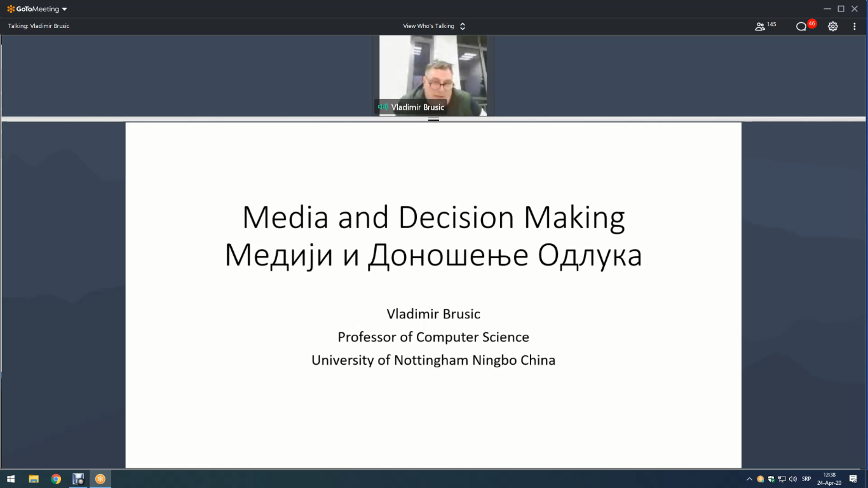Open the three-dot more options menu
The image size is (868, 488).
(854, 26)
